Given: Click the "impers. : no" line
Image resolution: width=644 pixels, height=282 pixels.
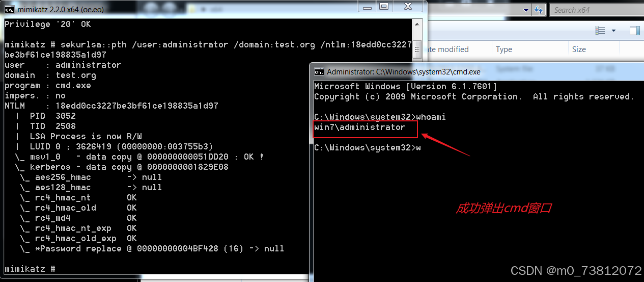Looking at the screenshot, I should point(35,96).
